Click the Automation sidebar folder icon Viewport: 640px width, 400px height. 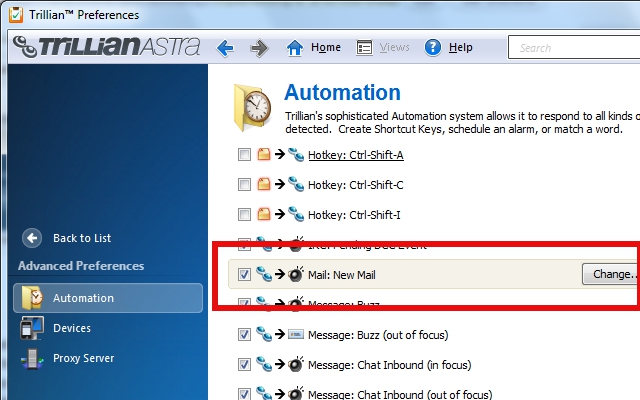tap(32, 298)
